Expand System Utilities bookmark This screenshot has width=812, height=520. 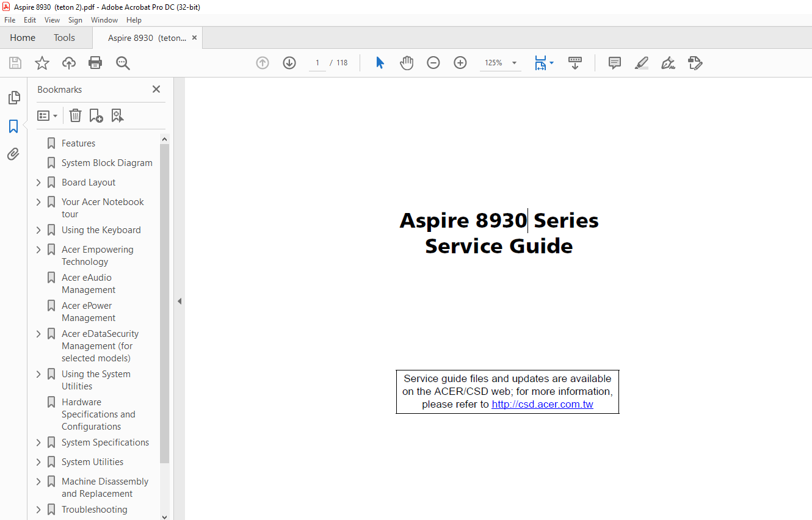pos(38,462)
